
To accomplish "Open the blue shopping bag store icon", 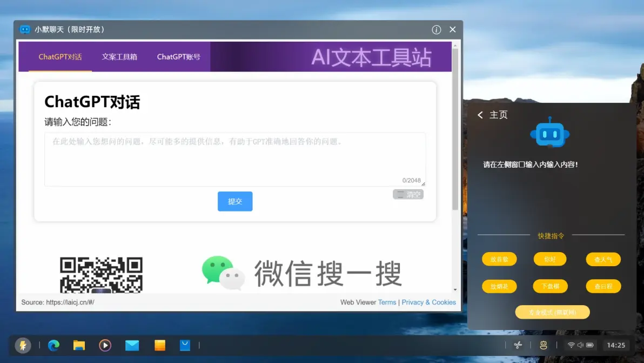I will point(185,345).
